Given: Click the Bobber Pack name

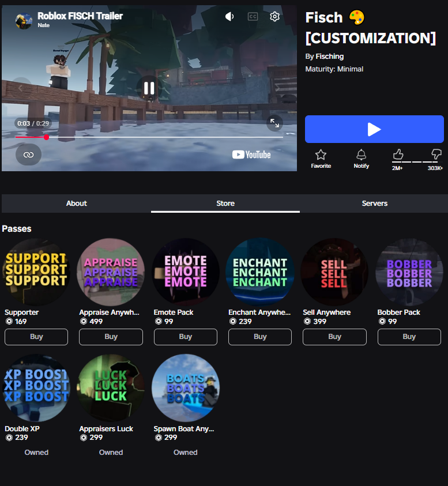Looking at the screenshot, I should pyautogui.click(x=399, y=312).
